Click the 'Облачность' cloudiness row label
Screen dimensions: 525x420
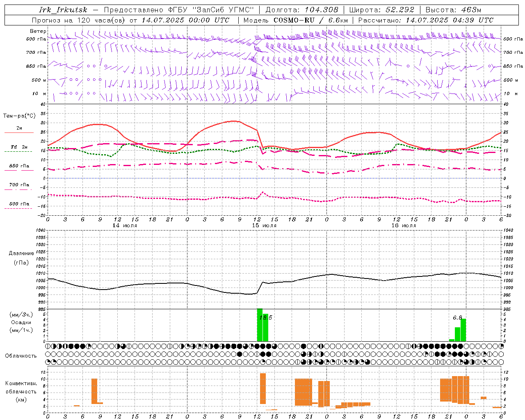[21, 356]
